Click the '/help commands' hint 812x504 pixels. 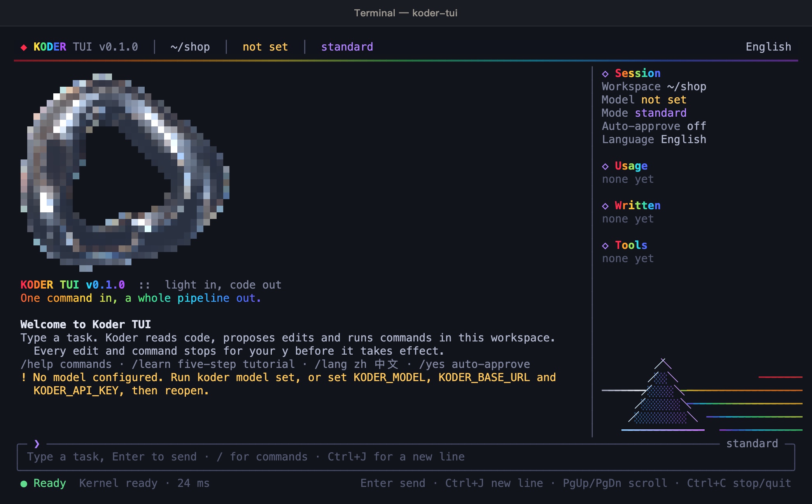click(x=66, y=364)
